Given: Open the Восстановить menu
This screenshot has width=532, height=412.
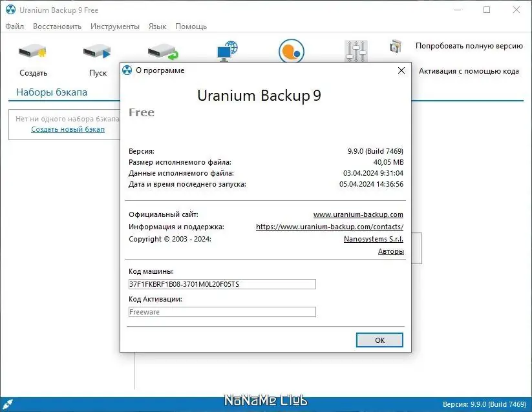Looking at the screenshot, I should pos(57,26).
